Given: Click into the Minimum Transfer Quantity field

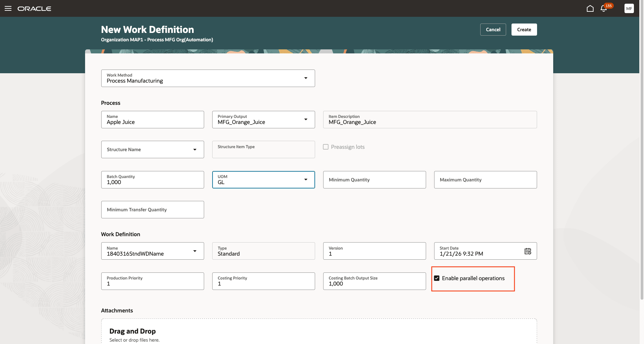Looking at the screenshot, I should 152,210.
